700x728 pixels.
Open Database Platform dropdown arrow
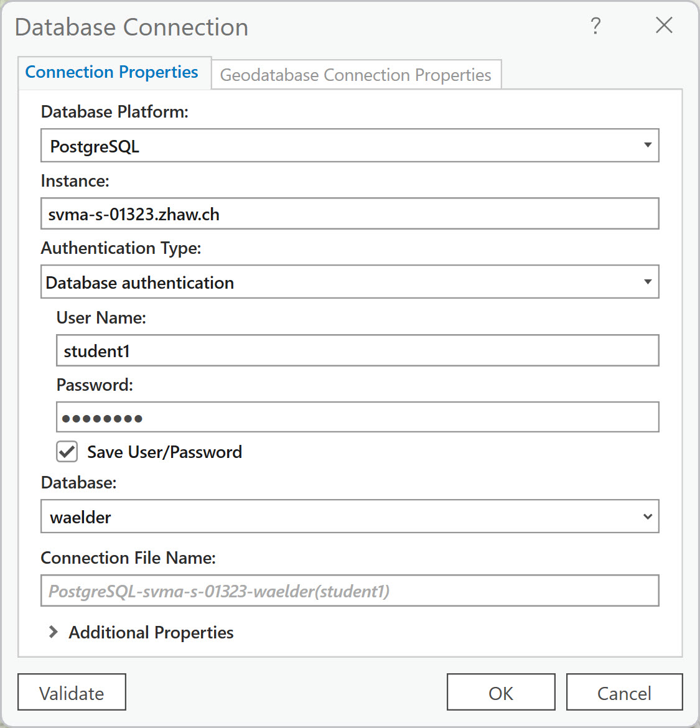pyautogui.click(x=647, y=146)
